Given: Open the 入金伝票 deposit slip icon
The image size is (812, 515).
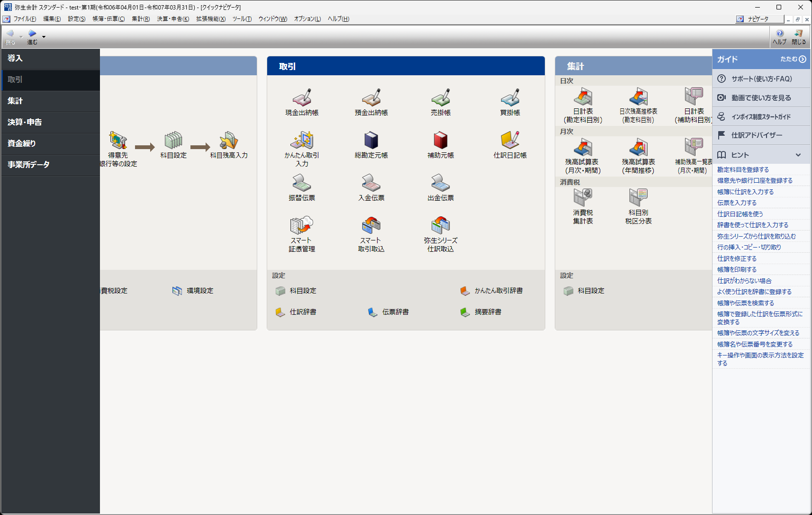Looking at the screenshot, I should coord(371,183).
